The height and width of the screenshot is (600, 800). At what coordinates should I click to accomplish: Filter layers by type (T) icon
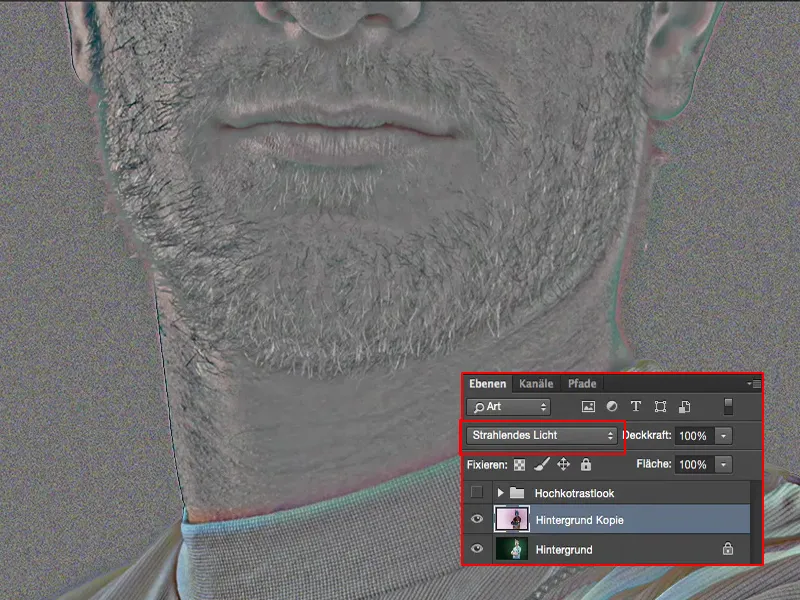(x=636, y=407)
